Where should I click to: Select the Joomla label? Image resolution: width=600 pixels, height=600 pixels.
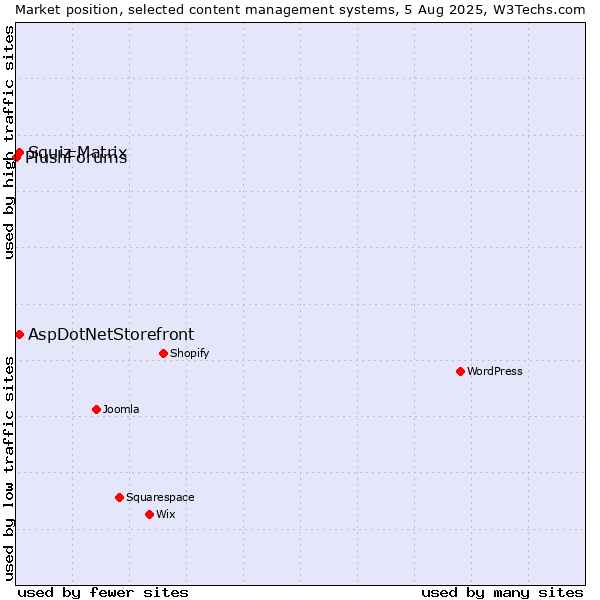pyautogui.click(x=121, y=409)
